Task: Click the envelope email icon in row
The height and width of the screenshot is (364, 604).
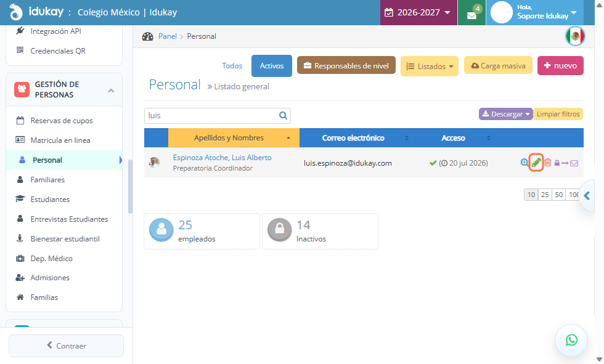Action: (x=574, y=163)
